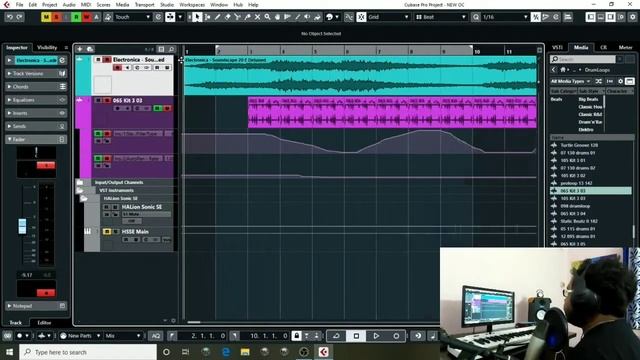Image resolution: width=640 pixels, height=360 pixels.
Task: Click the inspector volume fader handle
Action: 22,226
